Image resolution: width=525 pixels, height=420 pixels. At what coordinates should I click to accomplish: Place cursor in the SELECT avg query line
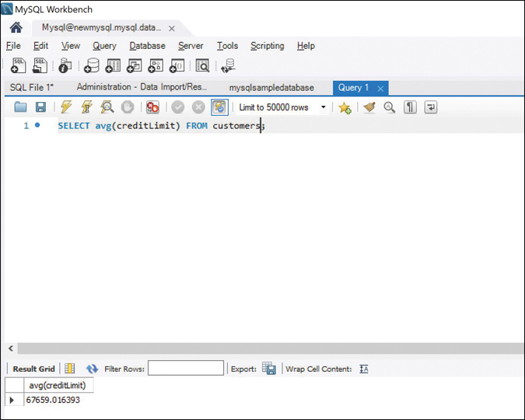point(161,125)
